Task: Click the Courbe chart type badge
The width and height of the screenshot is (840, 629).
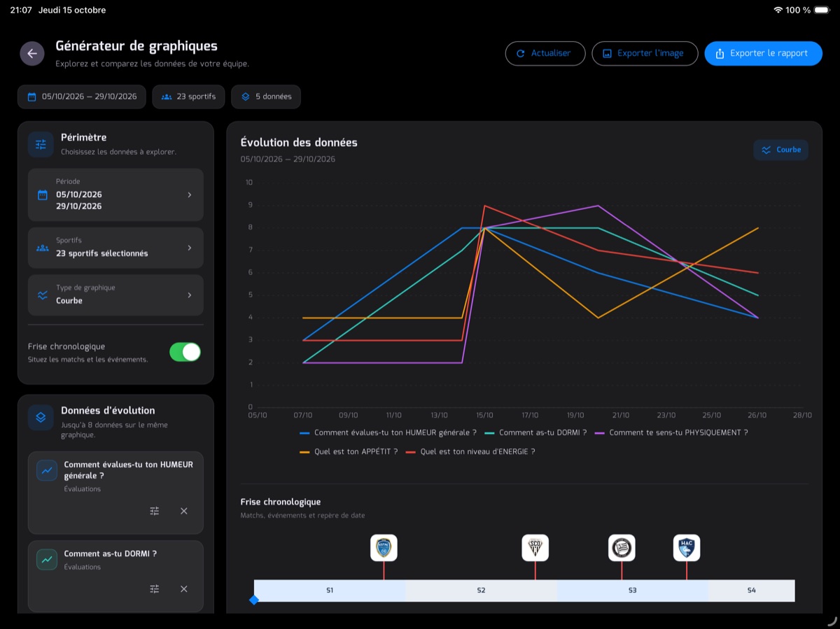Action: 780,150
